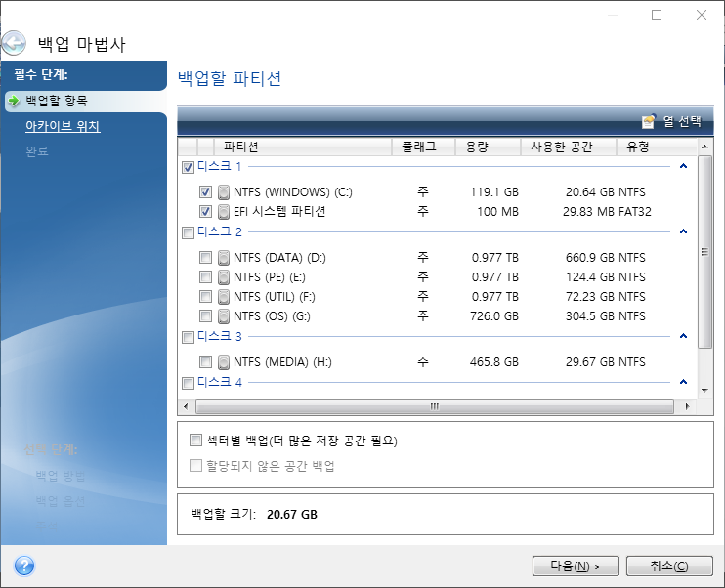Click the 열 선택 button
This screenshot has width=725, height=588.
coord(671,121)
